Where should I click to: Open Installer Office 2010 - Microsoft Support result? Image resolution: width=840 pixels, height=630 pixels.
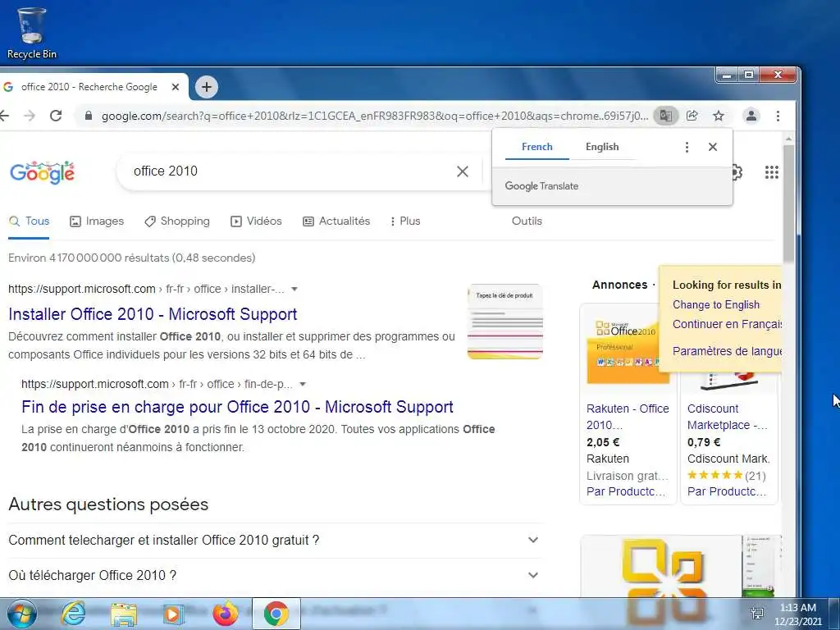[x=153, y=314]
